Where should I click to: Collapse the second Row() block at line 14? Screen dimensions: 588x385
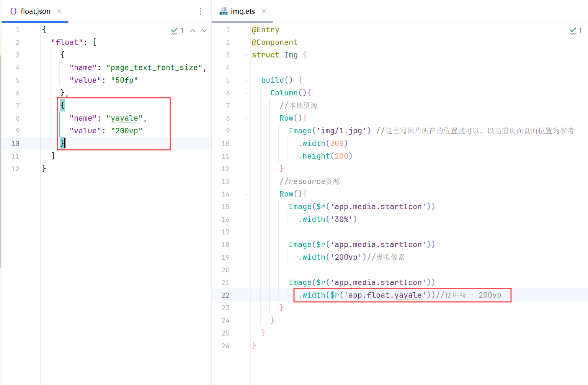point(247,194)
